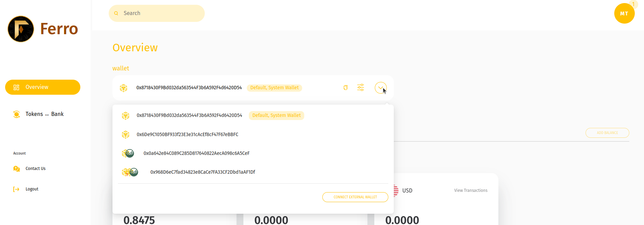644x225 pixels.
Task: Copy the selected wallet address
Action: pos(346,88)
